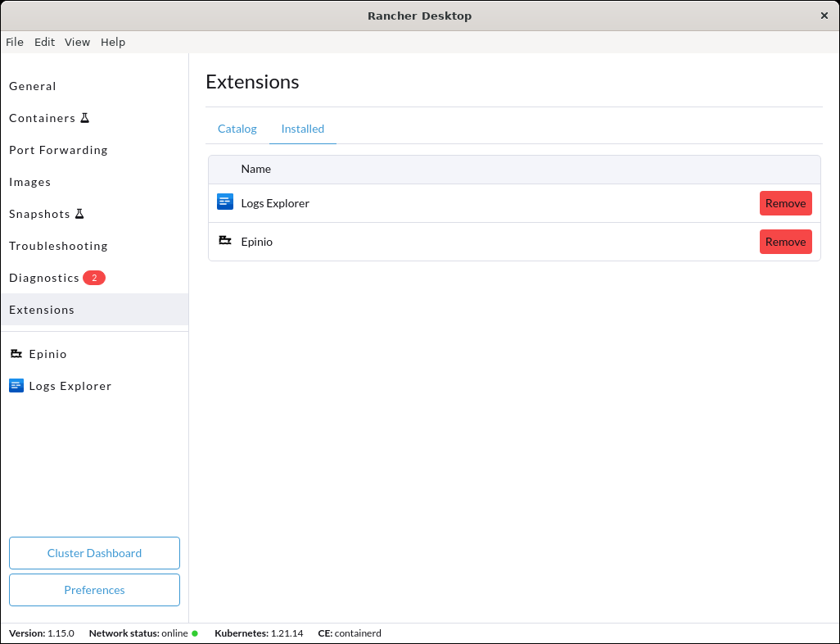
Task: Open the Edit menu
Action: [x=44, y=42]
